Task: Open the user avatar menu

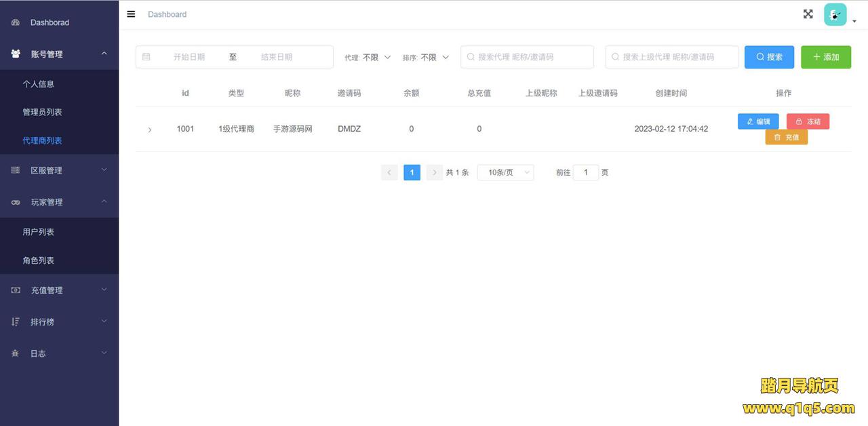Action: tap(835, 15)
